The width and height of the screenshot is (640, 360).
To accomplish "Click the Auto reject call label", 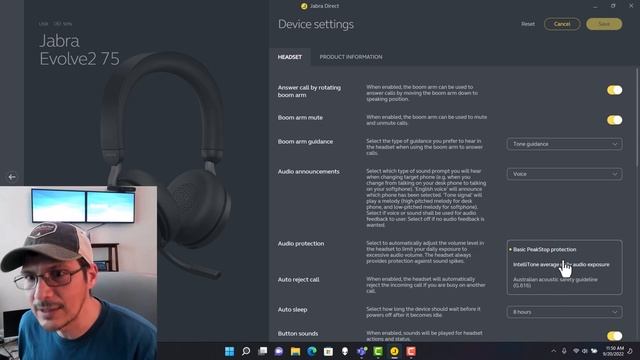I will point(298,280).
